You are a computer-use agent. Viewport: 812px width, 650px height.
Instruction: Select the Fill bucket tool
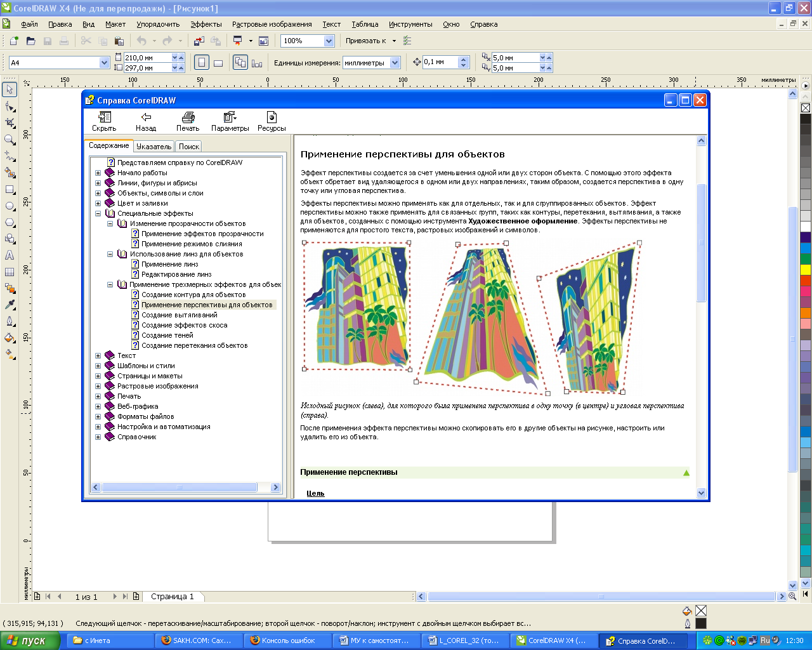(x=10, y=338)
